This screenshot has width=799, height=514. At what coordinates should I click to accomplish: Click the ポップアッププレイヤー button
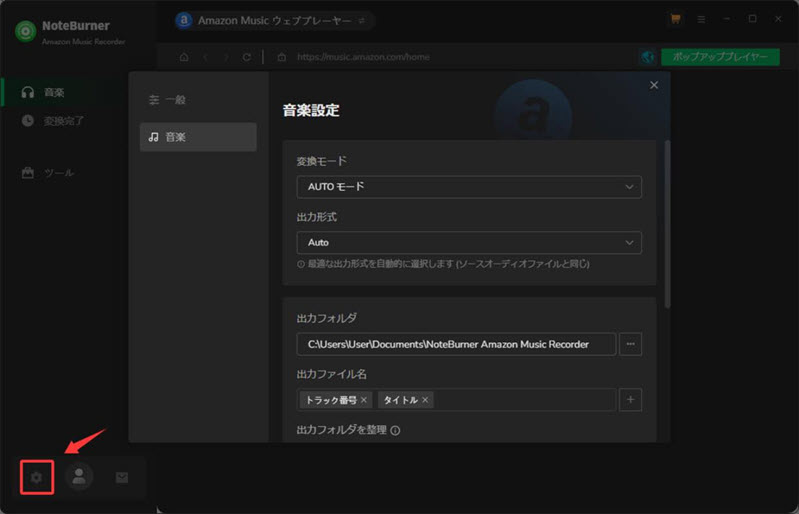click(x=720, y=57)
